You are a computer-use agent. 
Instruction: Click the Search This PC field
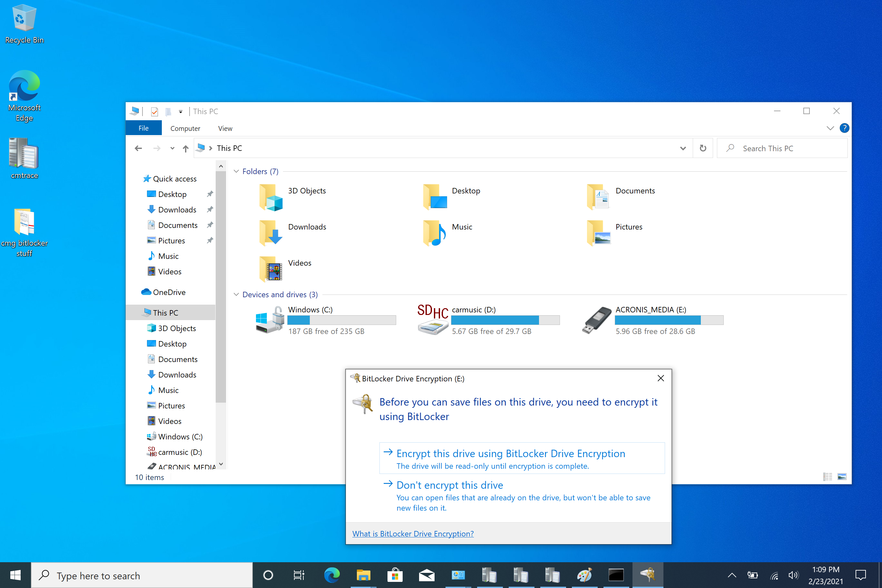pos(782,149)
